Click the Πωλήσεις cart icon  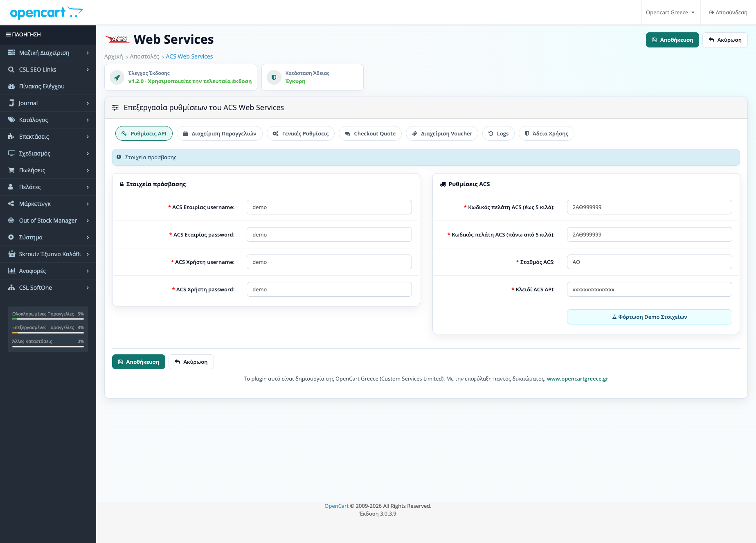pyautogui.click(x=11, y=170)
